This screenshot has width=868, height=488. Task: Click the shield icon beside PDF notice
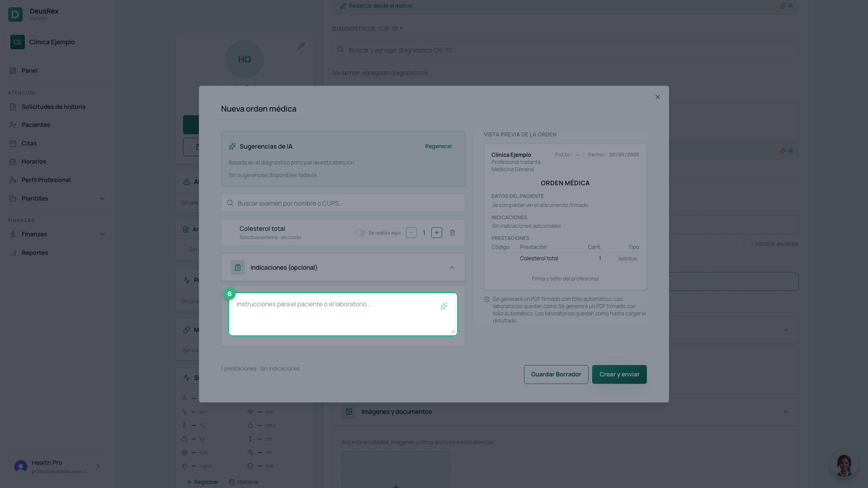pyautogui.click(x=487, y=300)
